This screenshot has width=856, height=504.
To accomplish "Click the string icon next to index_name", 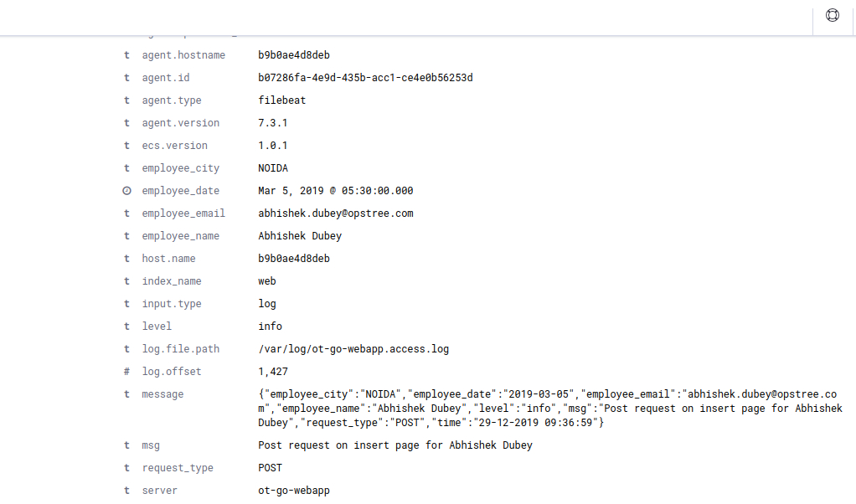I will pyautogui.click(x=126, y=280).
